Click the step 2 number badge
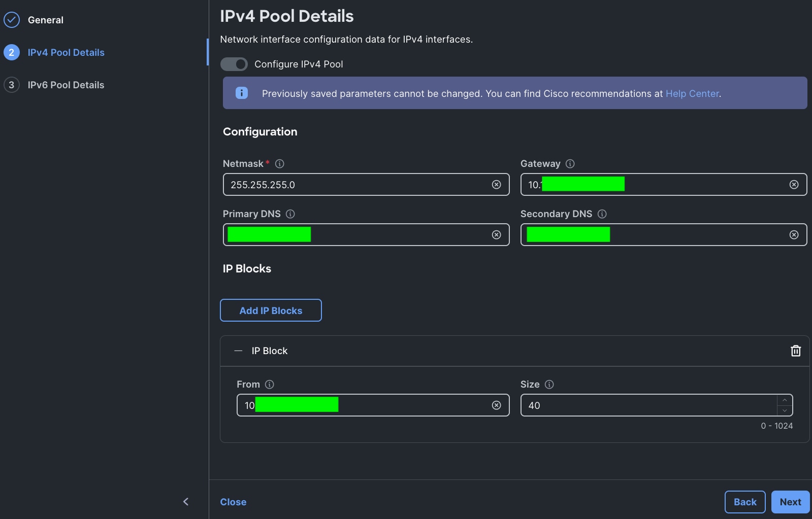 [12, 52]
